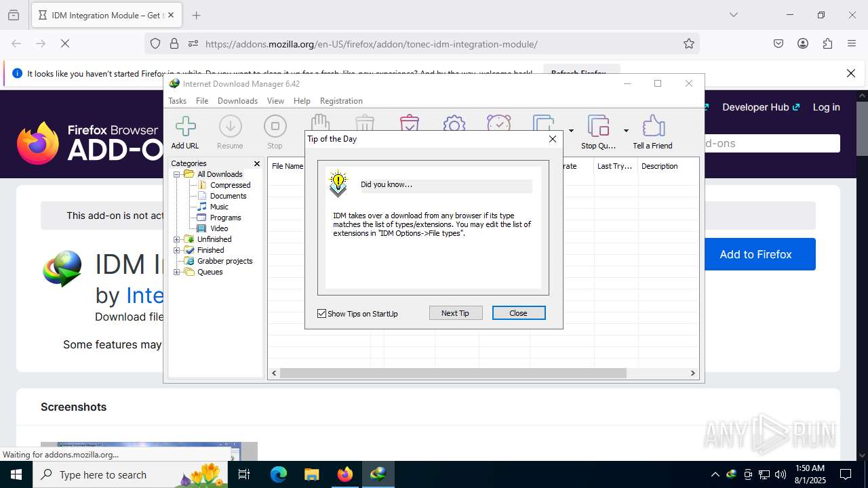Close the Categories panel with X

[257, 163]
